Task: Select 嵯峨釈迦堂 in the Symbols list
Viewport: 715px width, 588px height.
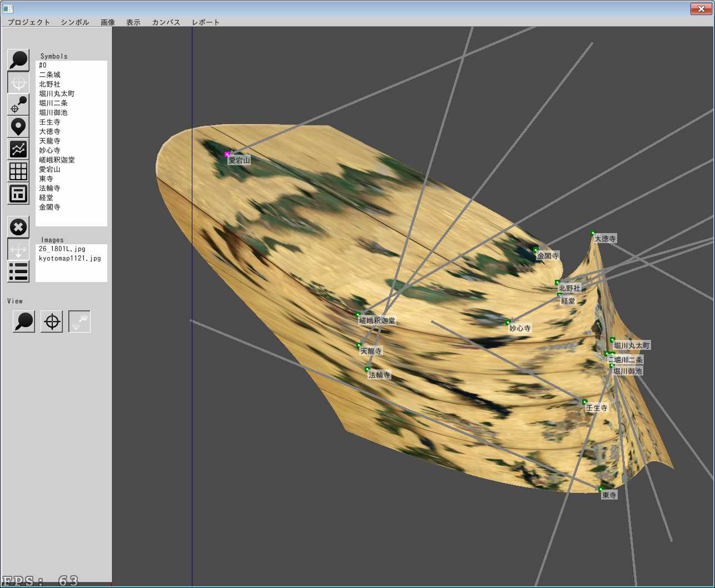Action: pos(71,160)
